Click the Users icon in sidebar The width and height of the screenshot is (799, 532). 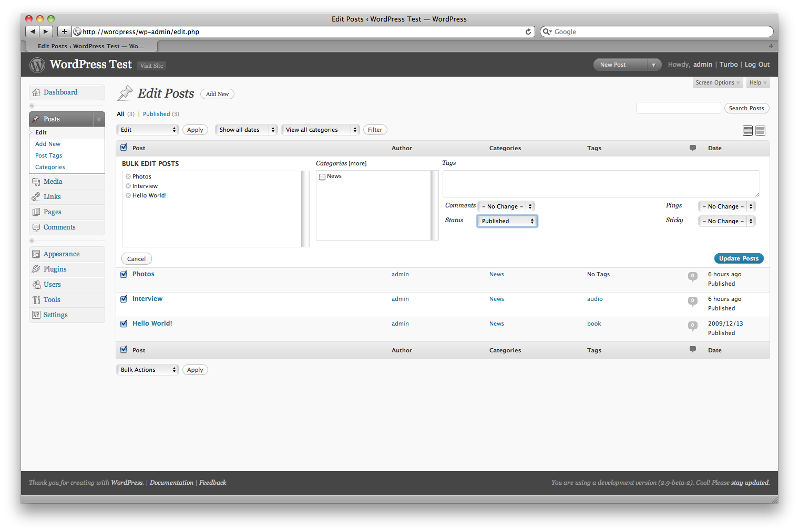pos(36,285)
